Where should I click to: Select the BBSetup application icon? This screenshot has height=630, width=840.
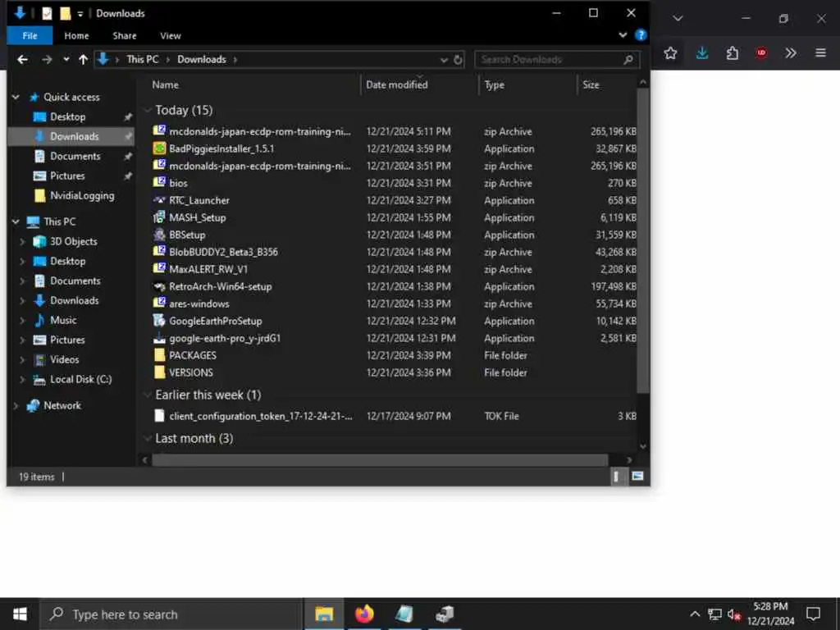159,234
